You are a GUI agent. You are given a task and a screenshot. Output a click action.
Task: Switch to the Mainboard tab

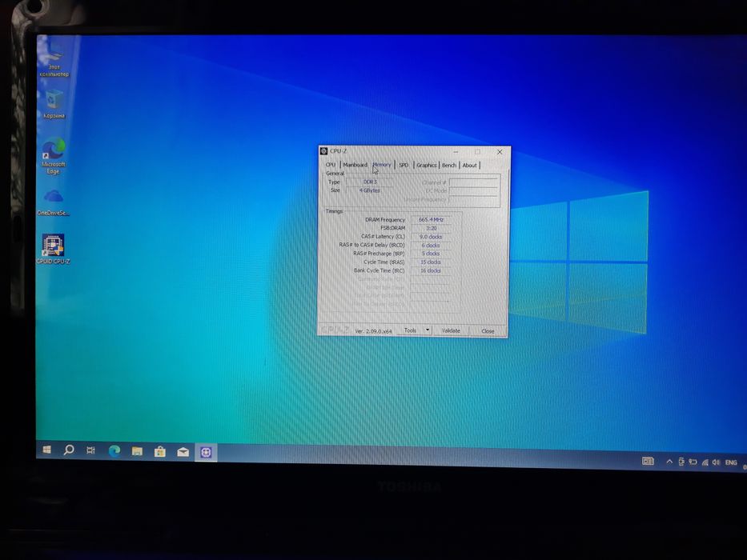click(355, 165)
